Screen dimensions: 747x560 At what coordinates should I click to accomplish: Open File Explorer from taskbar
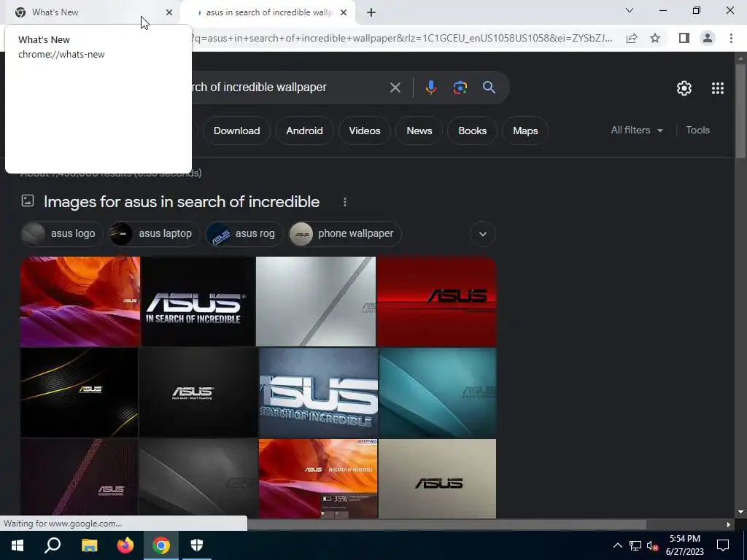tap(89, 545)
